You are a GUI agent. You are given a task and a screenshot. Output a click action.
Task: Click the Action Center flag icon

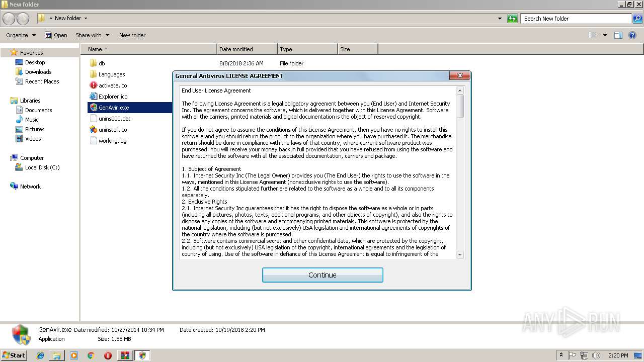tap(572, 355)
